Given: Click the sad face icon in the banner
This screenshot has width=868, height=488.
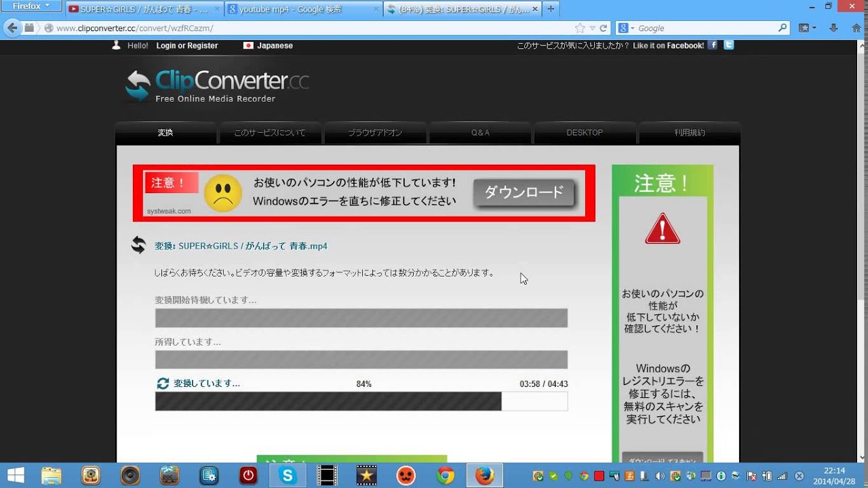Looking at the screenshot, I should [x=223, y=193].
